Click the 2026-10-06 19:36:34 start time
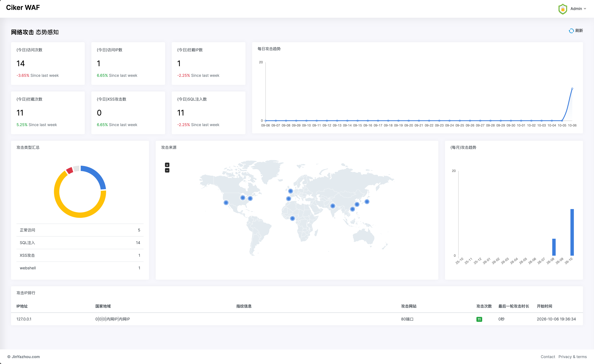 pos(556,319)
